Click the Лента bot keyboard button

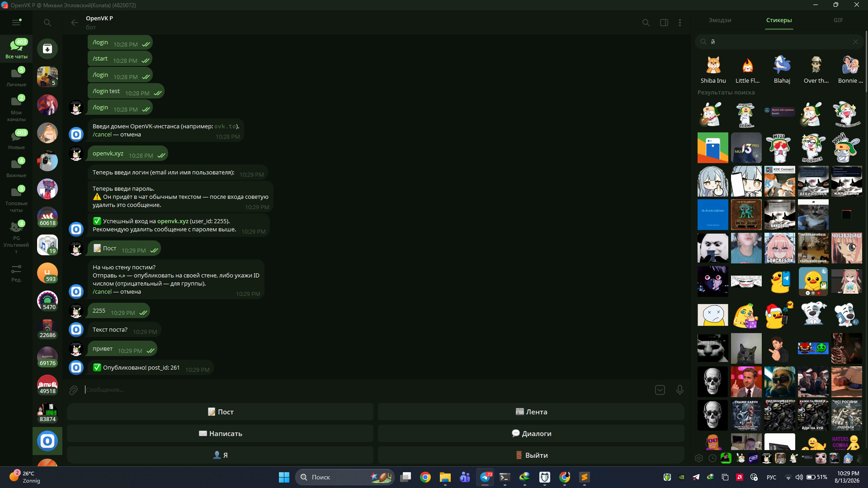[x=531, y=412]
